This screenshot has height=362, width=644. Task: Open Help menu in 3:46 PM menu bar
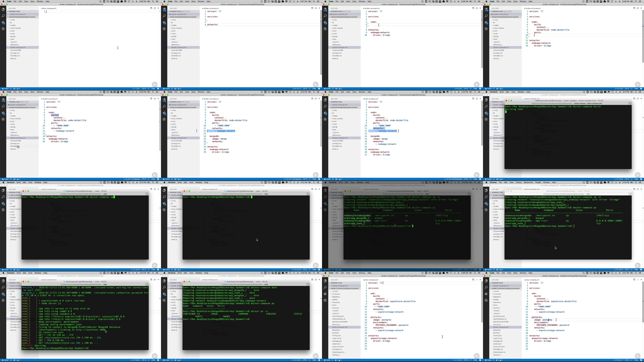pos(369,273)
